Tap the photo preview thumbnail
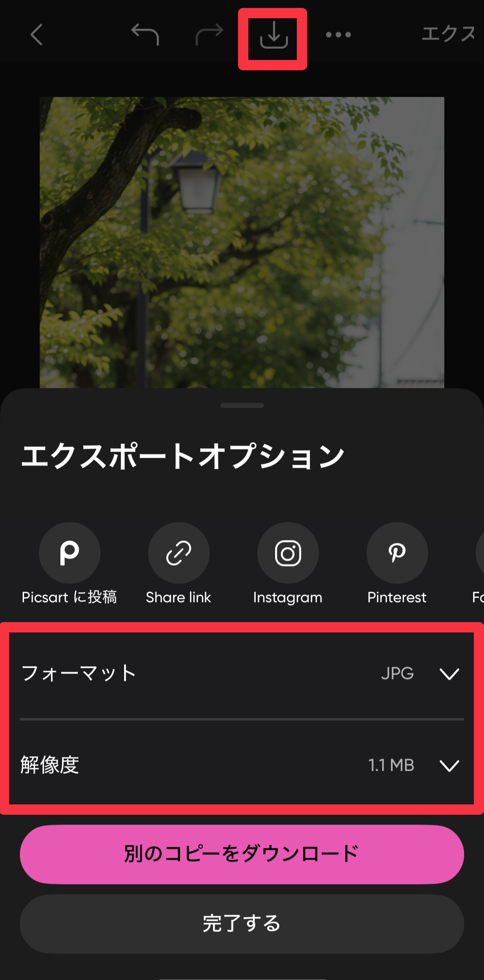Screen dimensions: 484x980 pos(242,242)
